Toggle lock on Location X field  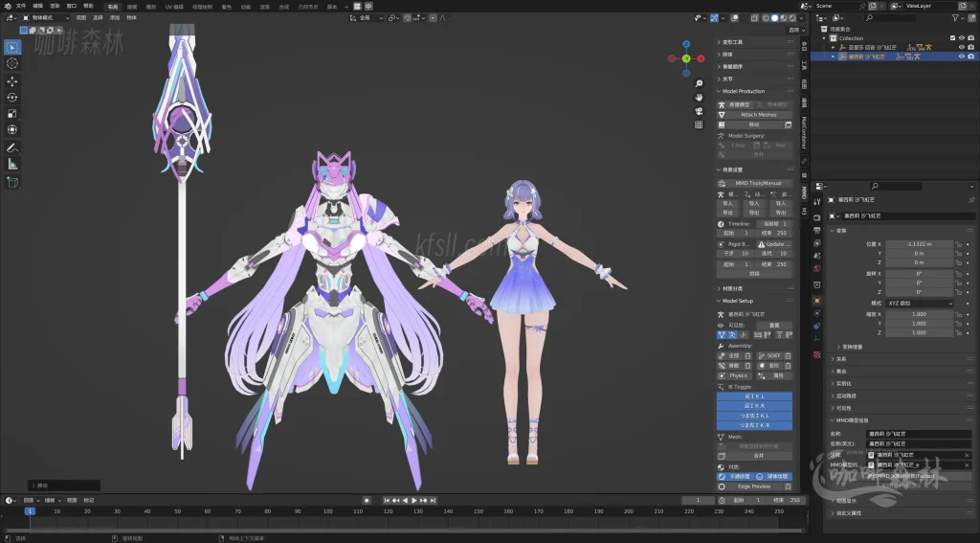(x=958, y=244)
